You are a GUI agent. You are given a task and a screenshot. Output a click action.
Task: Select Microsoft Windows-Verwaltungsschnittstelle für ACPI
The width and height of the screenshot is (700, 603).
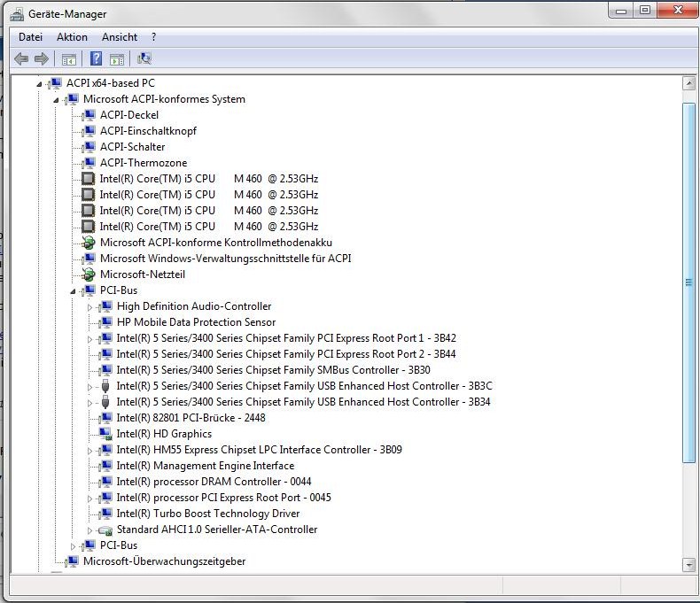225,259
